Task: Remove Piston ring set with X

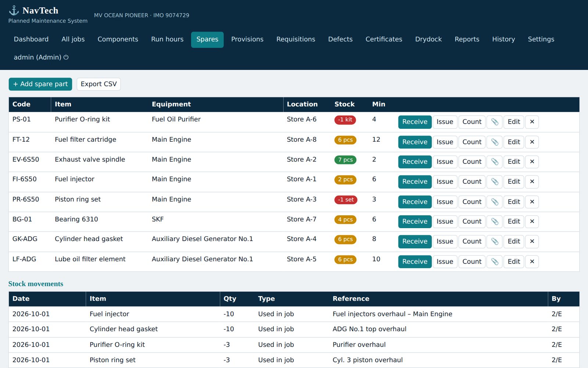Action: (x=532, y=202)
